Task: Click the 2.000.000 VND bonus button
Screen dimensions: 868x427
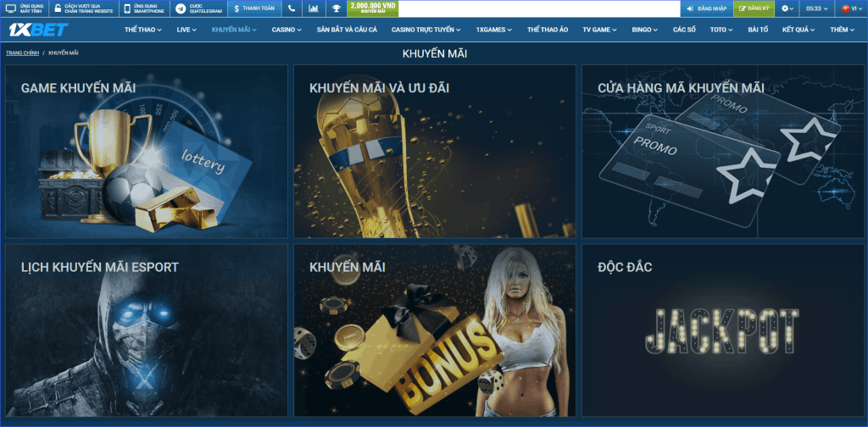Action: coord(373,8)
